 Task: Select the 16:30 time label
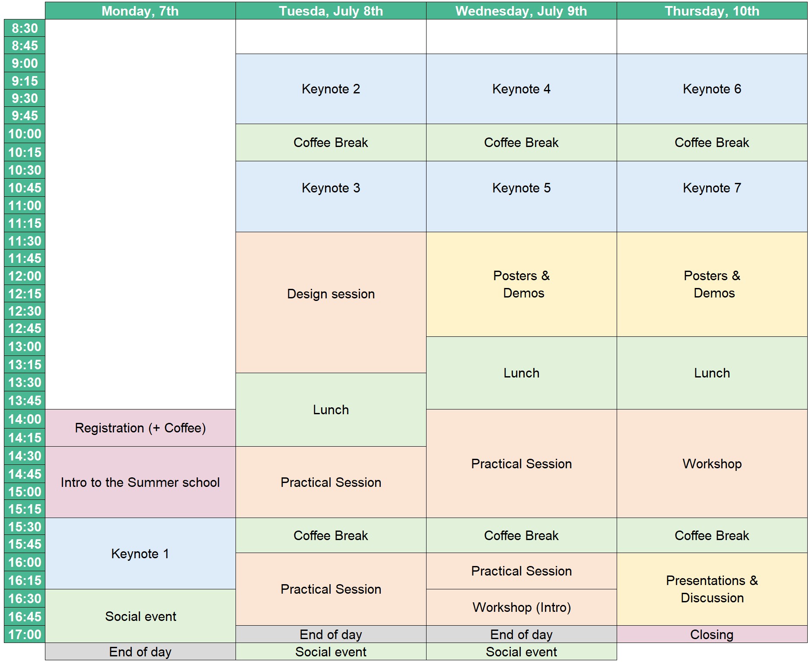pyautogui.click(x=25, y=598)
